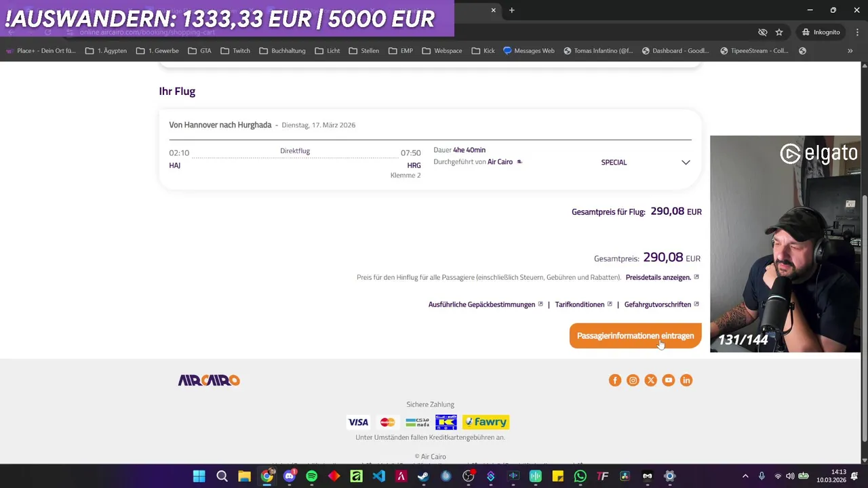
Task: Click the mada payment logo
Action: click(417, 422)
